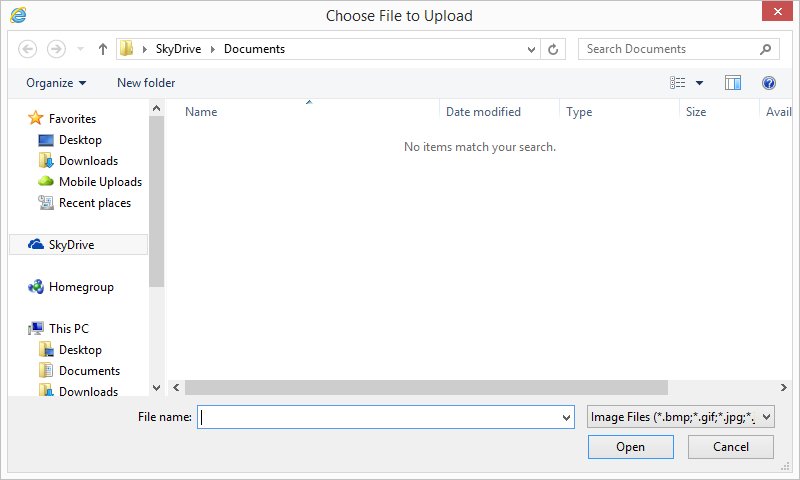Click the This PC computer icon
800x480 pixels.
click(36, 328)
